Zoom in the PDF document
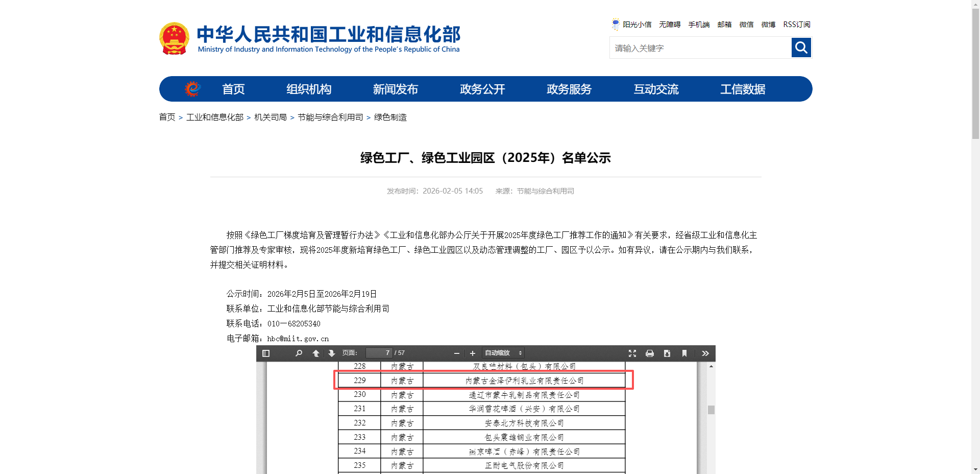 (473, 353)
